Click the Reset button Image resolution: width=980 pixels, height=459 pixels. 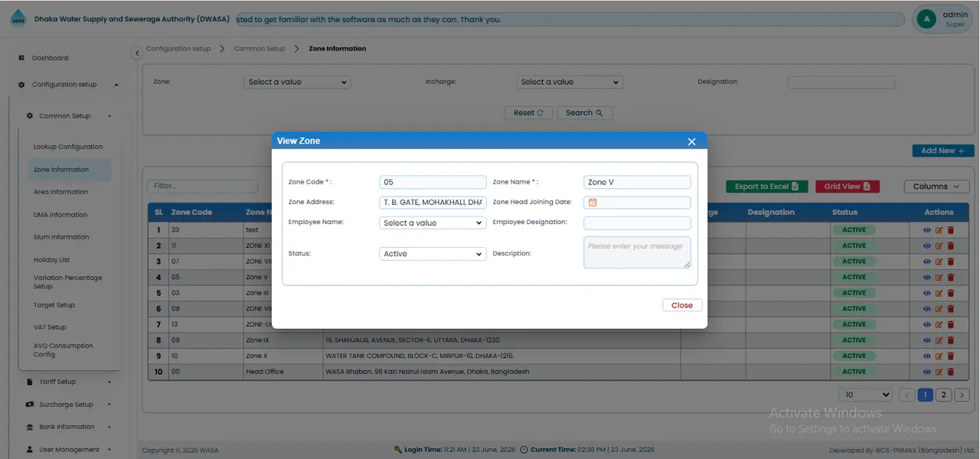(528, 112)
